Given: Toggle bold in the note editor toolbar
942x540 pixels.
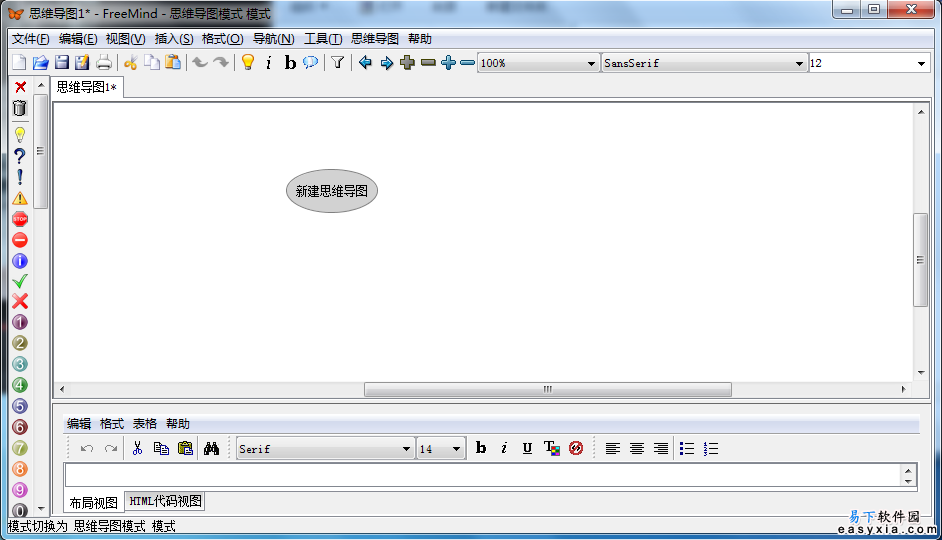Looking at the screenshot, I should click(x=480, y=449).
